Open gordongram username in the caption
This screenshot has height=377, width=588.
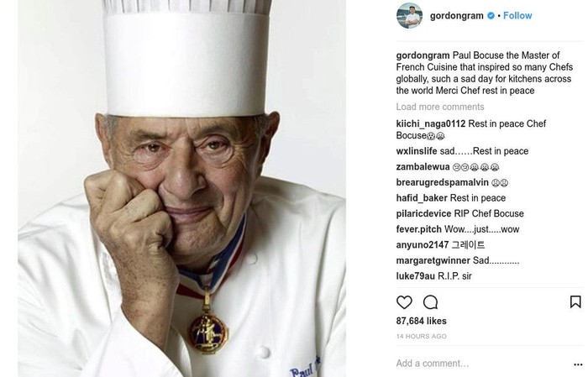point(423,55)
